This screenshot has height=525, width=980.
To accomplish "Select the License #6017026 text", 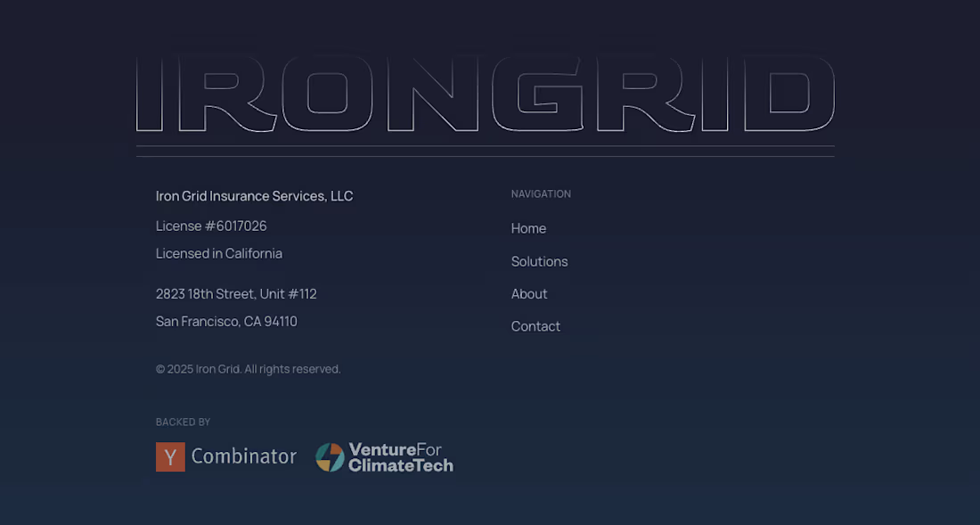I will pyautogui.click(x=211, y=226).
